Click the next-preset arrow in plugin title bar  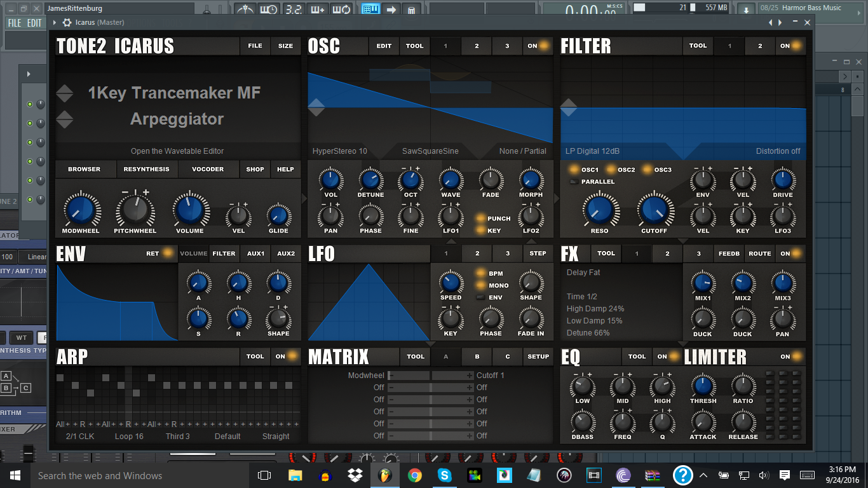[780, 22]
